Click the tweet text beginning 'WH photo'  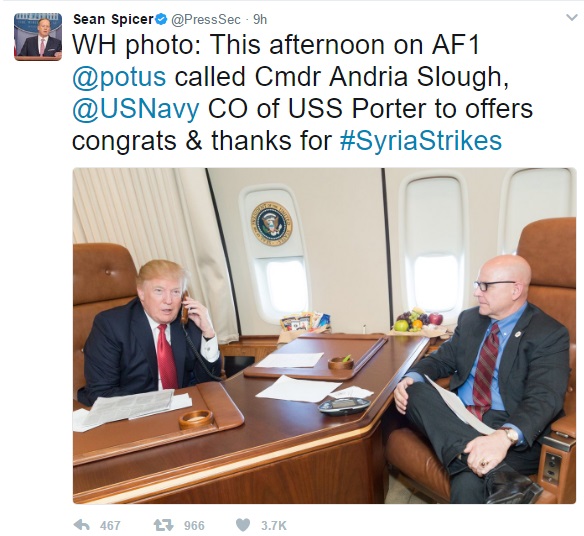click(302, 93)
